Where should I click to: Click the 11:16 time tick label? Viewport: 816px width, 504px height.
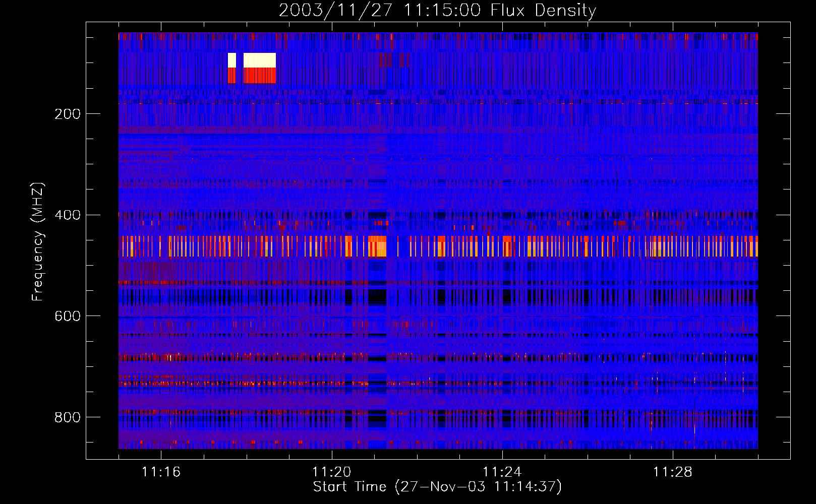click(x=161, y=472)
